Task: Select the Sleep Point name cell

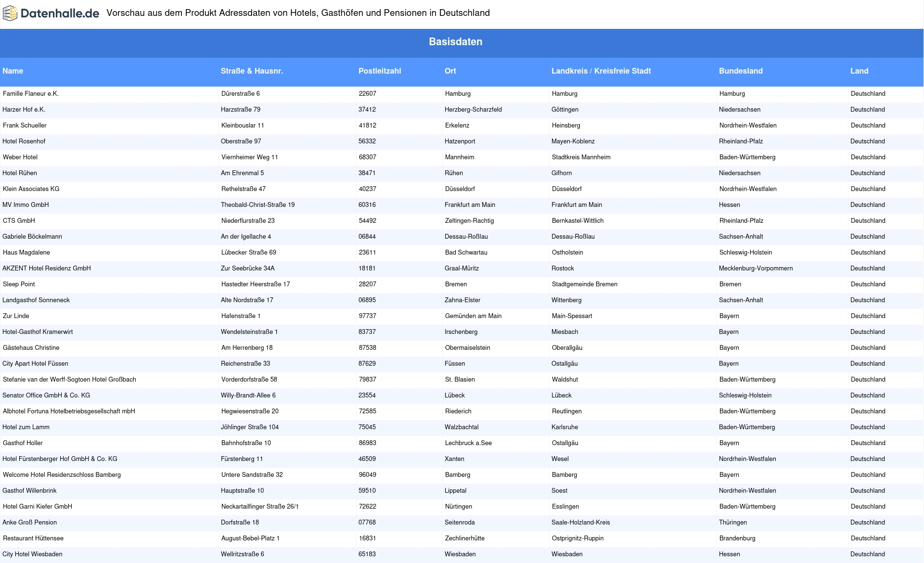Action: click(x=19, y=284)
